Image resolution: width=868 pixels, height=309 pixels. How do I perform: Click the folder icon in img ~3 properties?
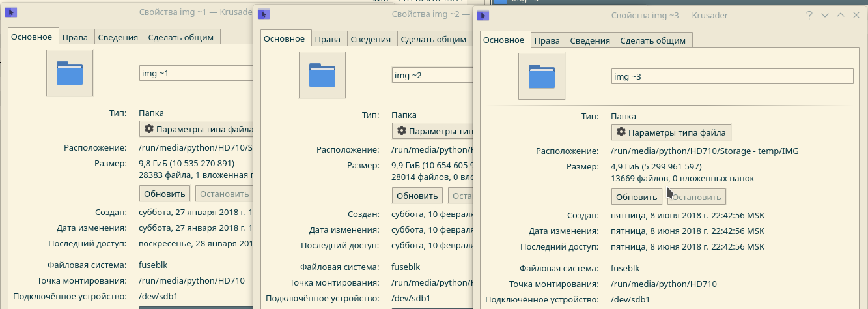[x=541, y=76]
